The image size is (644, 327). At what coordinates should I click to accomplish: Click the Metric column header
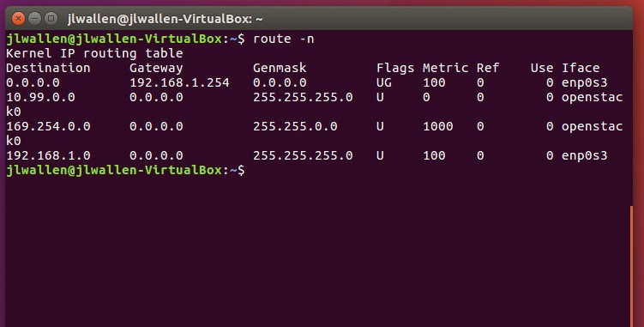(x=445, y=68)
